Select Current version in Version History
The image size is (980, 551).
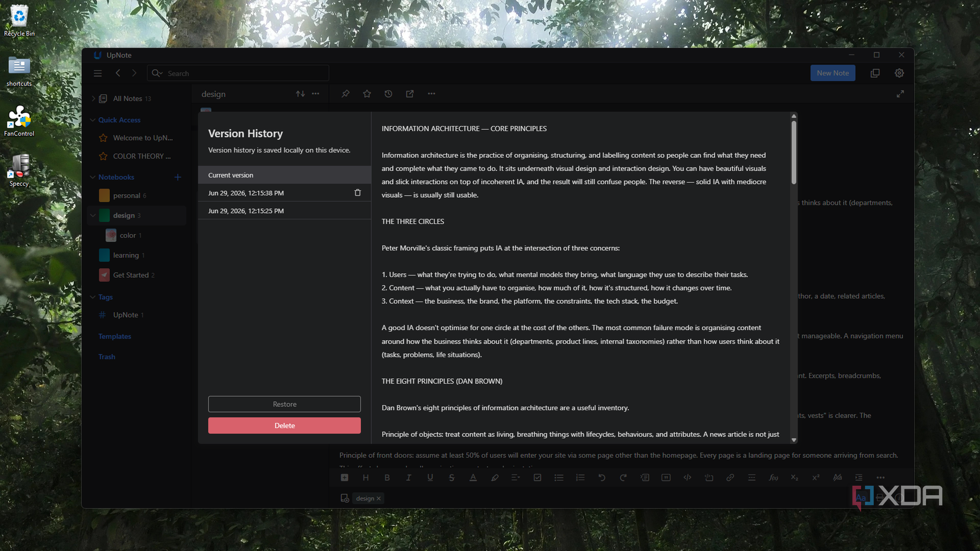tap(284, 175)
